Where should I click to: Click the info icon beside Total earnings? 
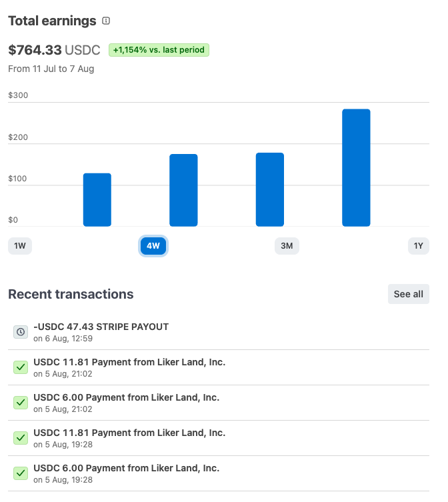(106, 21)
